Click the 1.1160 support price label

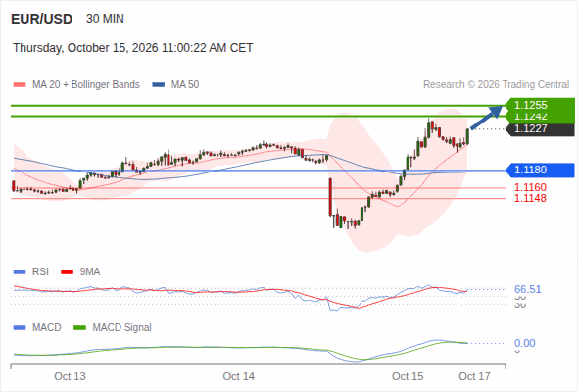530,187
